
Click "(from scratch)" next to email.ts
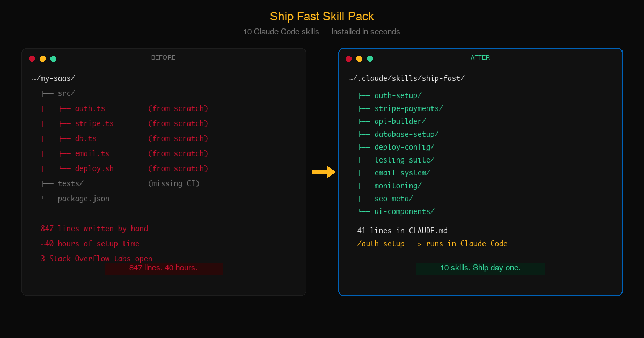coord(178,153)
